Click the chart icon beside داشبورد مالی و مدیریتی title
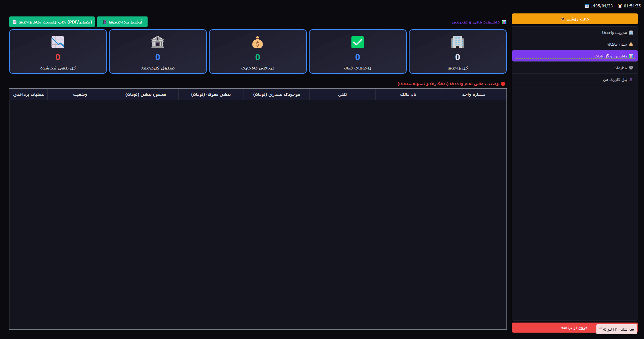This screenshot has height=339, width=644. 504,22
